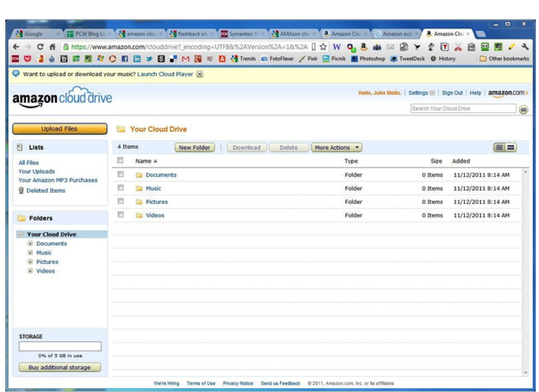Viewport: 539px width, 392px height.
Task: Open a new browser tab
Action: pyautogui.click(x=481, y=34)
